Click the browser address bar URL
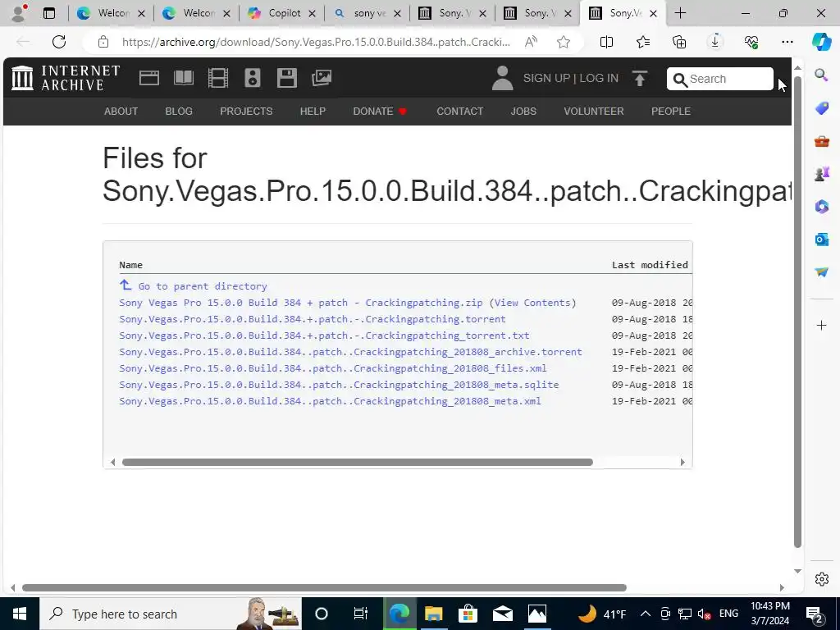Screen dimensions: 840x630 click(x=316, y=42)
